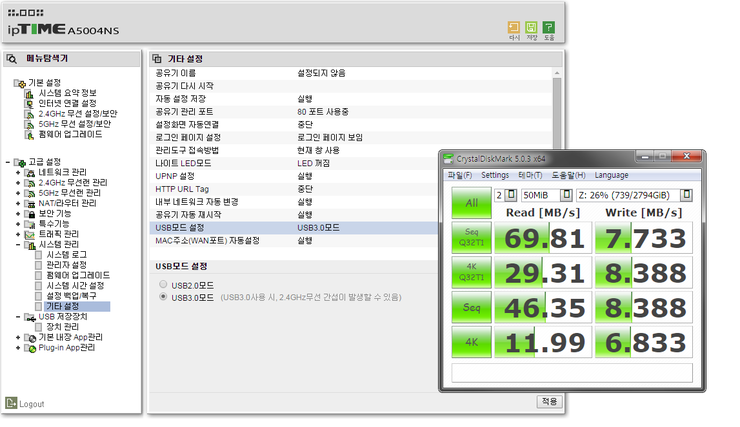Click the 2.4GHz wireless settings icon
The image size is (740, 427).
coord(29,114)
